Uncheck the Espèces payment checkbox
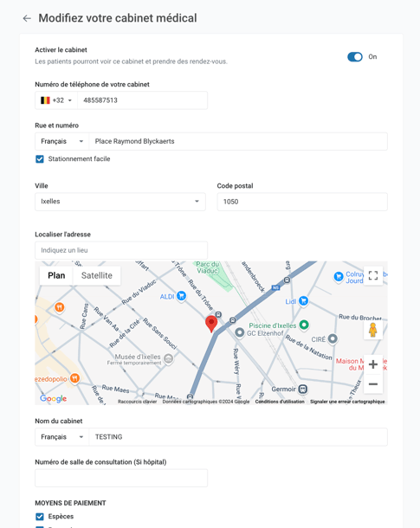Screen dimensions: 420x528 click(x=40, y=517)
